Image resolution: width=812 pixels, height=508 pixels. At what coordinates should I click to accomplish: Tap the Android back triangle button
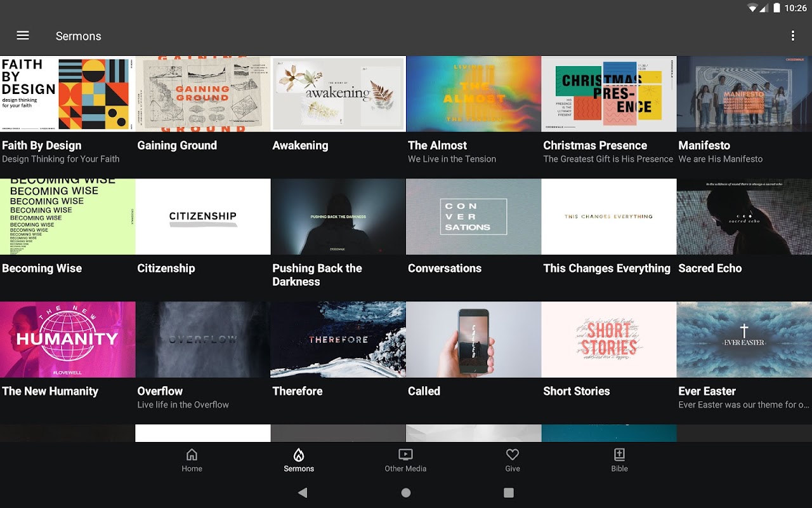point(303,493)
